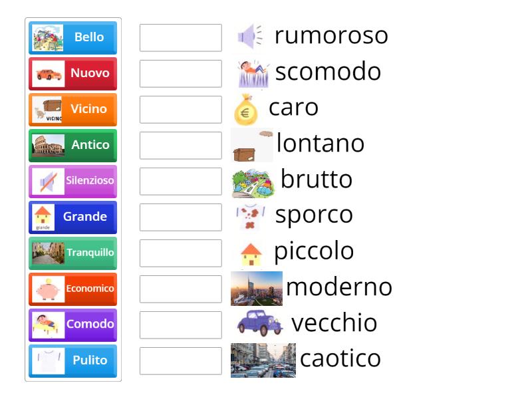
Task: Pick the Economico piggy bank tile
Action: (x=73, y=289)
